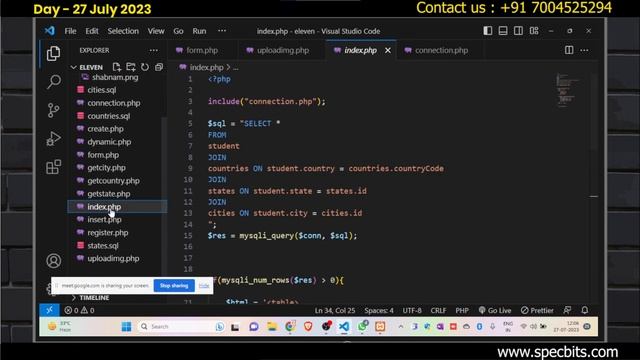Switch to connection.php tab
Screen dimensions: 640x360
pyautogui.click(x=441, y=50)
